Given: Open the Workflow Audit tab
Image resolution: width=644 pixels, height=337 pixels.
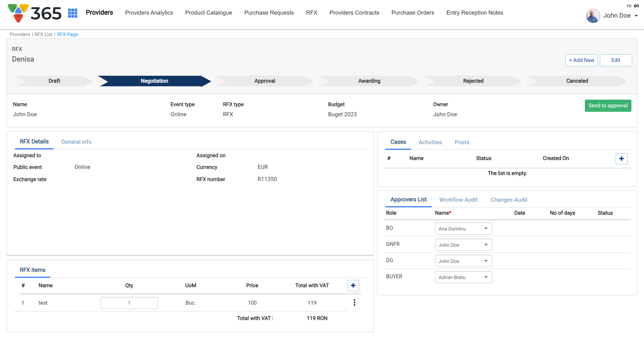Looking at the screenshot, I should [458, 199].
